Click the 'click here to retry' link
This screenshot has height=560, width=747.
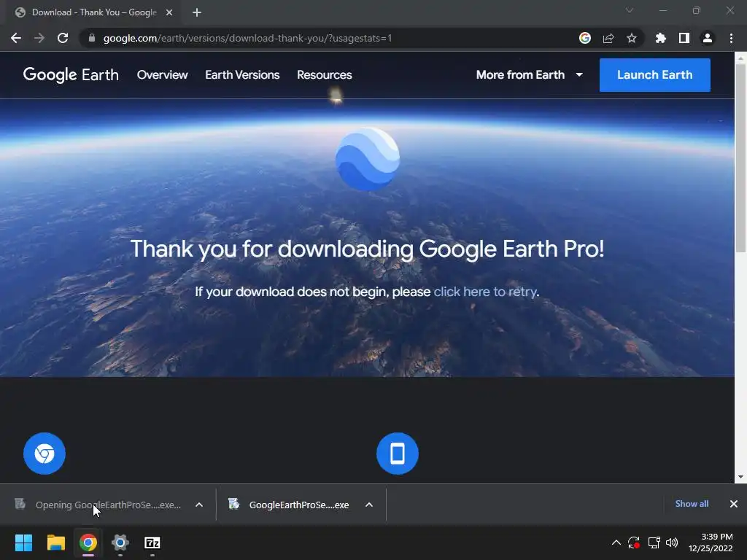[485, 292]
